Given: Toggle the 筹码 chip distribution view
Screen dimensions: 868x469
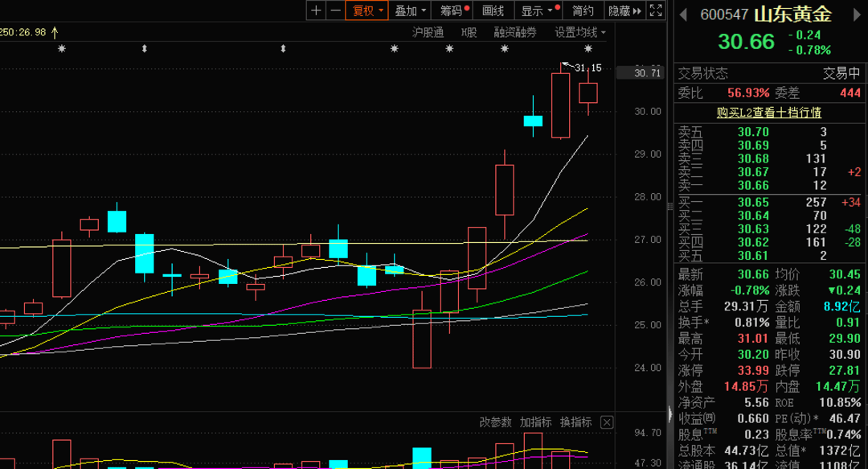Looking at the screenshot, I should click(453, 10).
